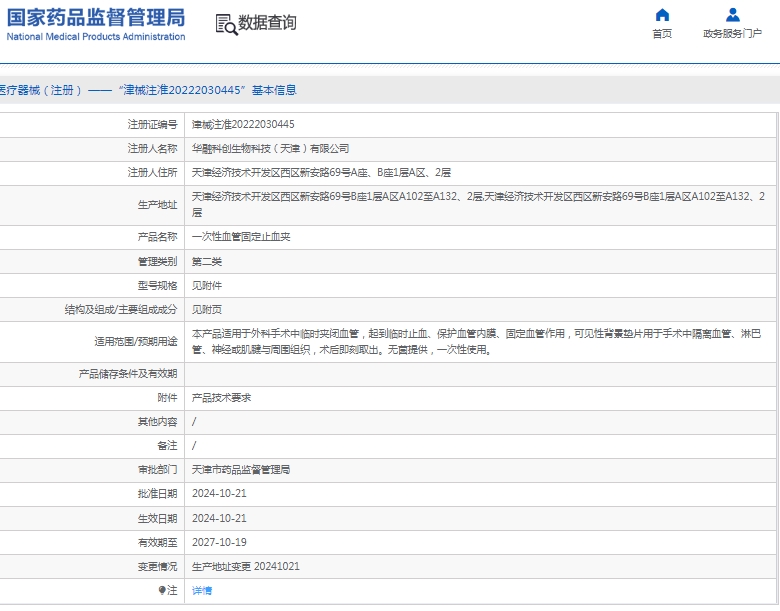
Task: Click the 国家药品监督管理局 logo
Action: [96, 17]
